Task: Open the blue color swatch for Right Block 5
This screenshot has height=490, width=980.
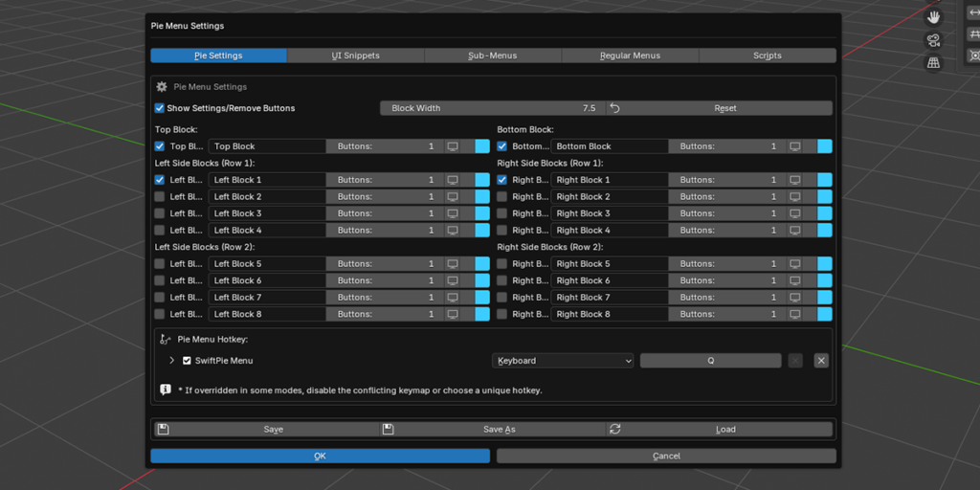Action: point(825,264)
